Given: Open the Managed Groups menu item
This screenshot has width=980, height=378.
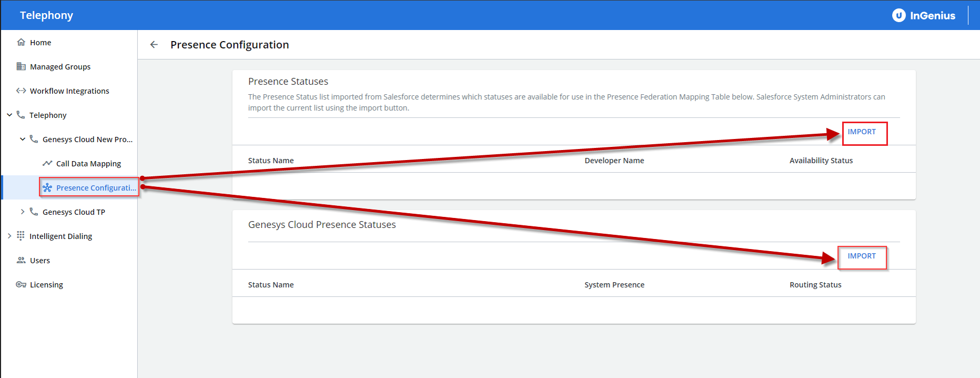Looking at the screenshot, I should pyautogui.click(x=60, y=66).
